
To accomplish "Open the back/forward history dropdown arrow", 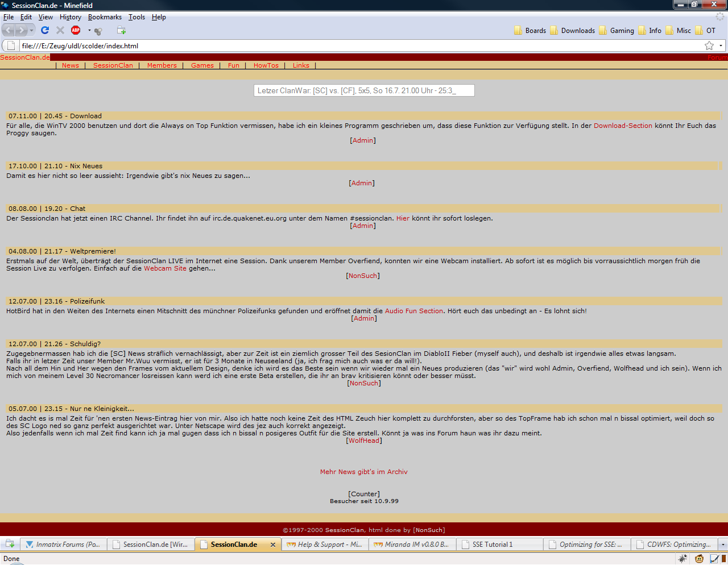I will point(32,30).
